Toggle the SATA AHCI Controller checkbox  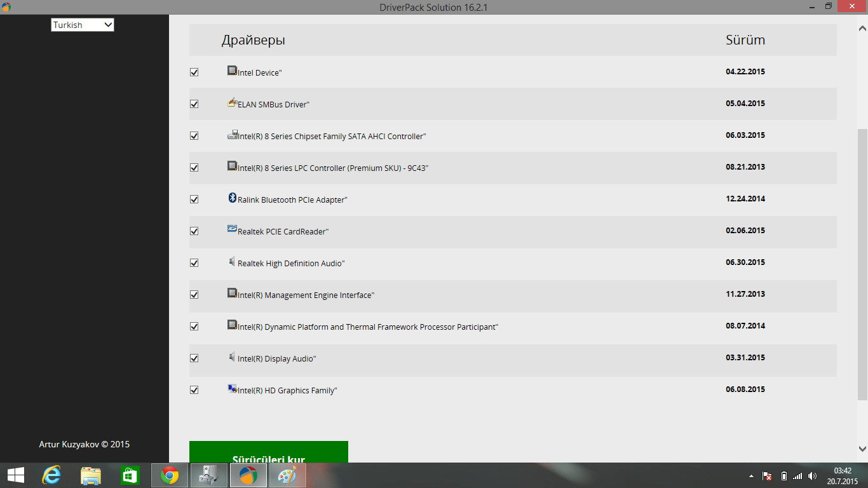coord(194,136)
